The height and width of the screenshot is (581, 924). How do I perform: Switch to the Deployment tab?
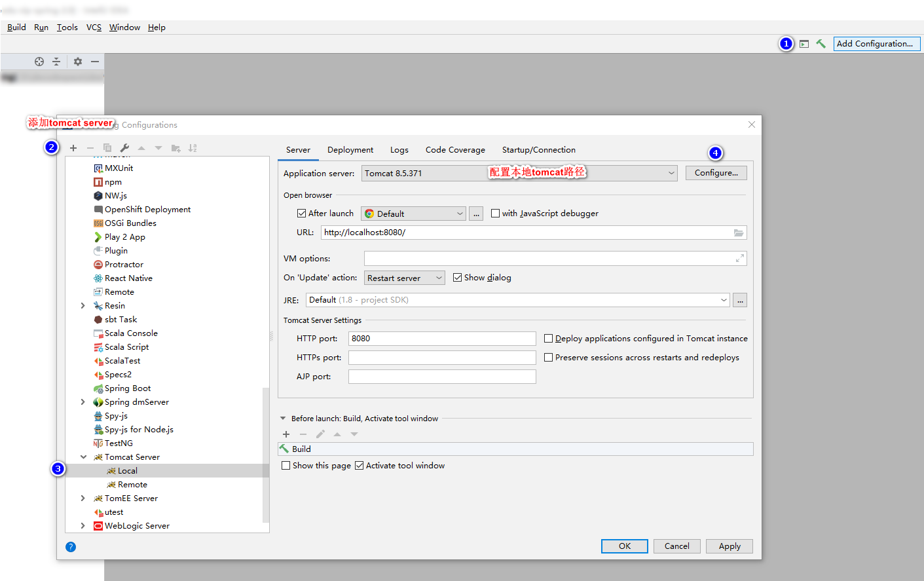(350, 150)
